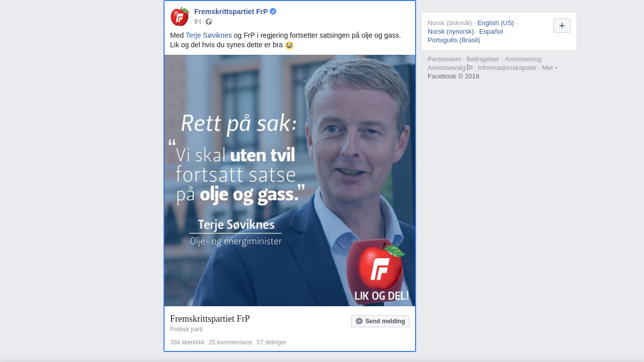
Task: Open the Personvern footer link
Action: pyautogui.click(x=444, y=59)
